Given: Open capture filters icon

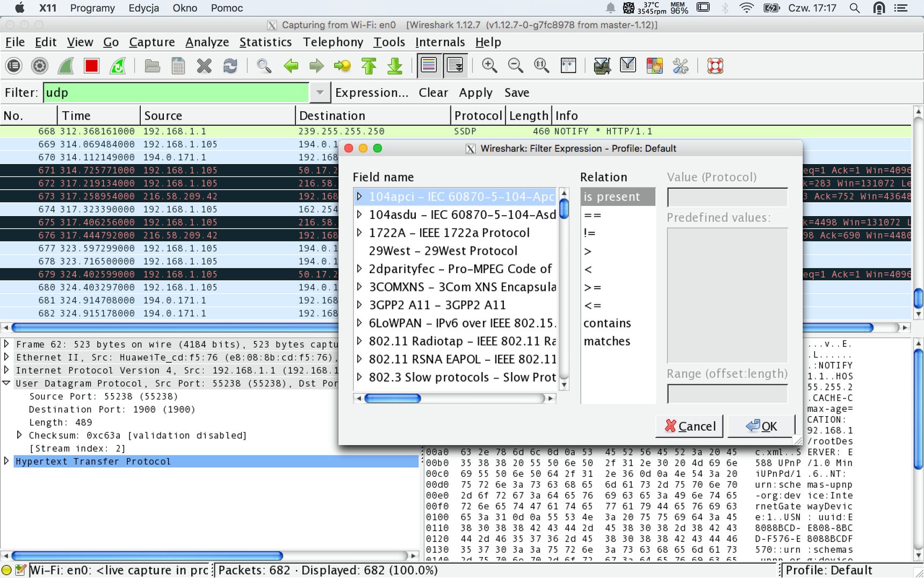Looking at the screenshot, I should click(x=602, y=66).
